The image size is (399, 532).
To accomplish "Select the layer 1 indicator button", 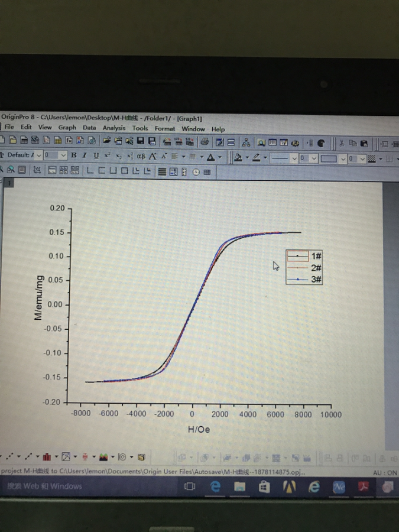I will (x=9, y=183).
